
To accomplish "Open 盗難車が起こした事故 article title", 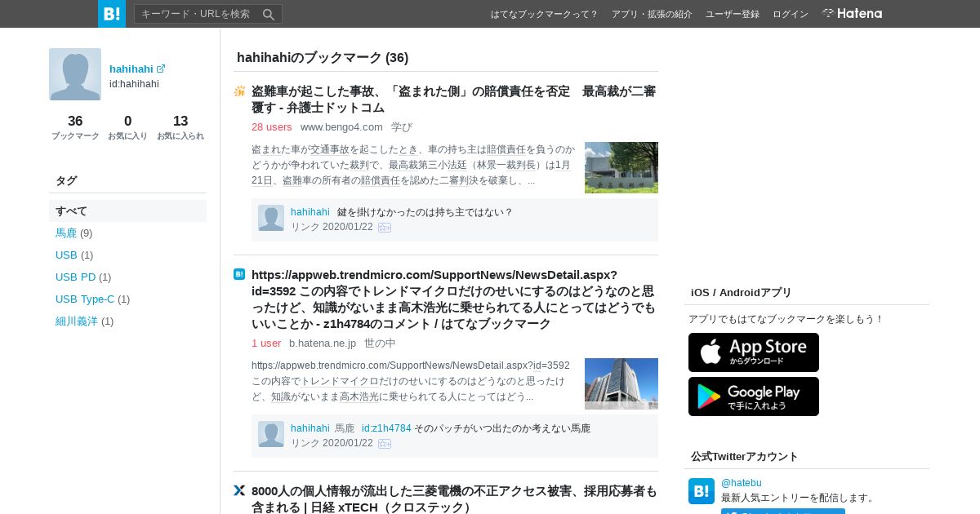I will tap(453, 100).
